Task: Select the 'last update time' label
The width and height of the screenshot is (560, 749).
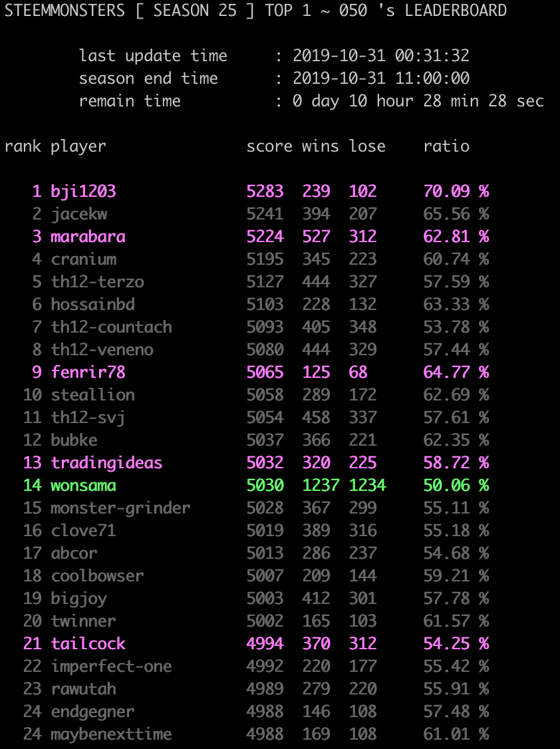Action: tap(153, 55)
